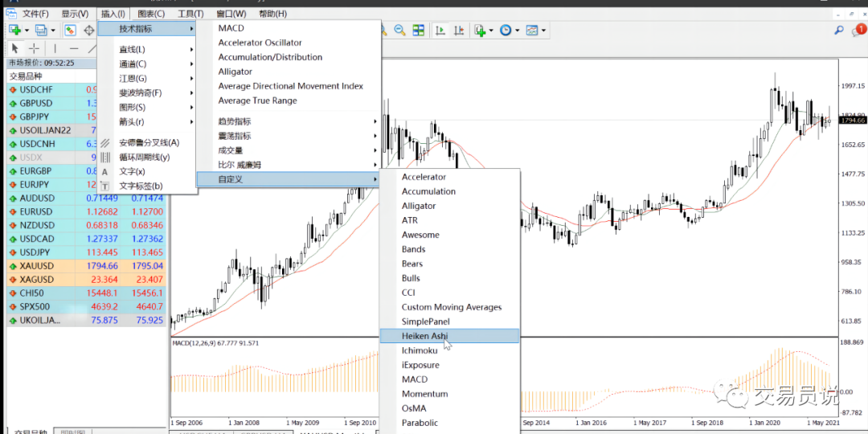This screenshot has height=434, width=868.
Task: Click the Periods clock icon
Action: [x=506, y=30]
